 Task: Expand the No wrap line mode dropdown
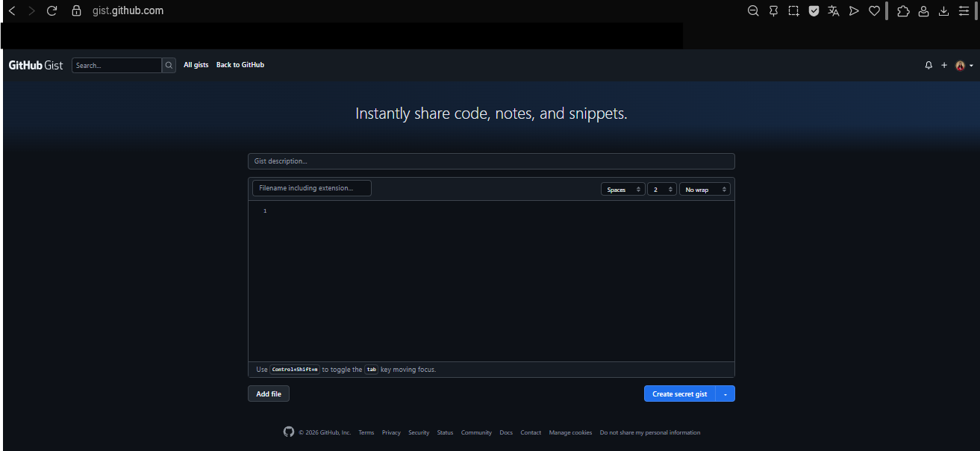pos(705,190)
